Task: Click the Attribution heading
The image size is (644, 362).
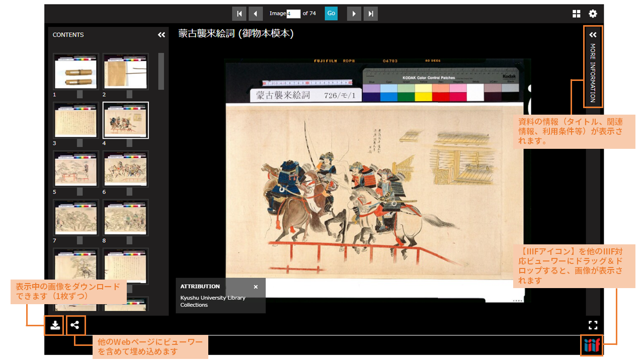Action: point(200,287)
